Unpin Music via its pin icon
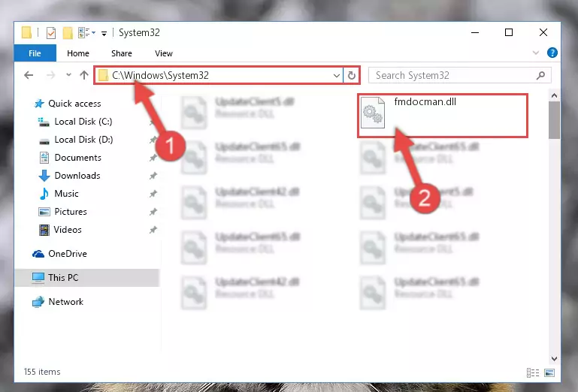This screenshot has width=578, height=392. tap(153, 194)
